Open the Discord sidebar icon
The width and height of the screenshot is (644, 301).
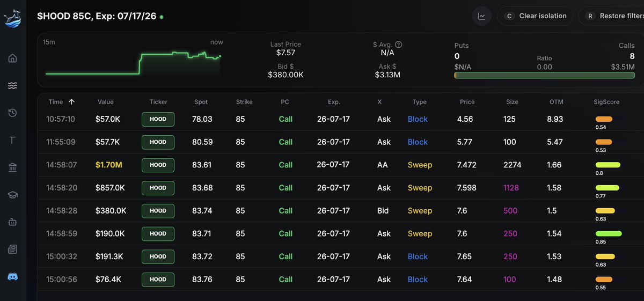[x=13, y=277]
